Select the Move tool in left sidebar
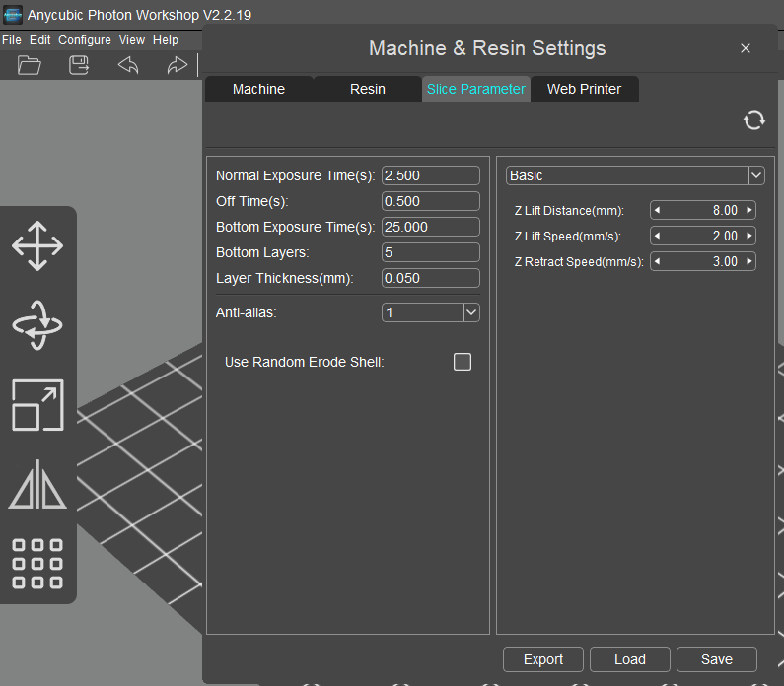The width and height of the screenshot is (784, 686). coord(37,245)
